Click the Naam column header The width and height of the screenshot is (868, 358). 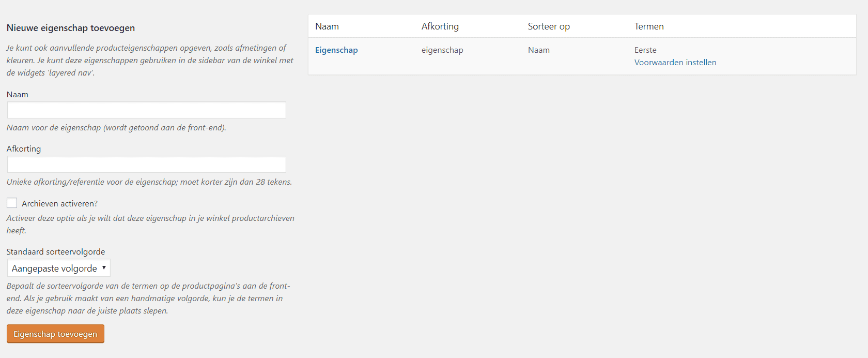pyautogui.click(x=327, y=26)
